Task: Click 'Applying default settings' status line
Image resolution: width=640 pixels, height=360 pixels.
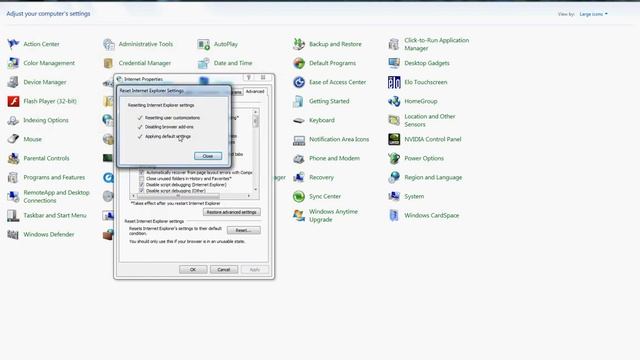Action: (x=168, y=136)
